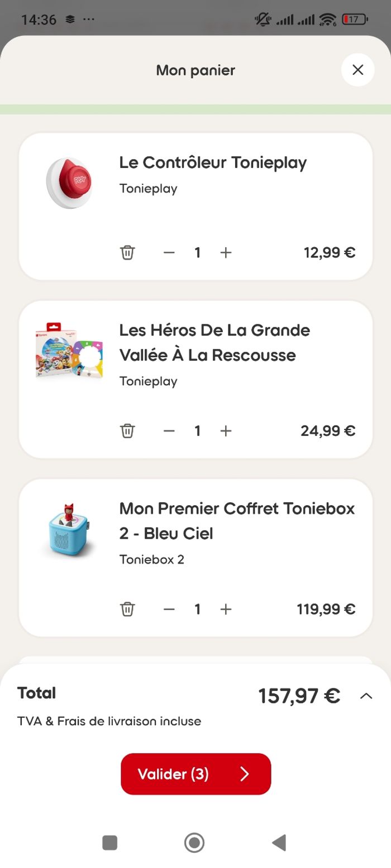Delete Le Contrôleur Tonieplay from cart

(127, 253)
